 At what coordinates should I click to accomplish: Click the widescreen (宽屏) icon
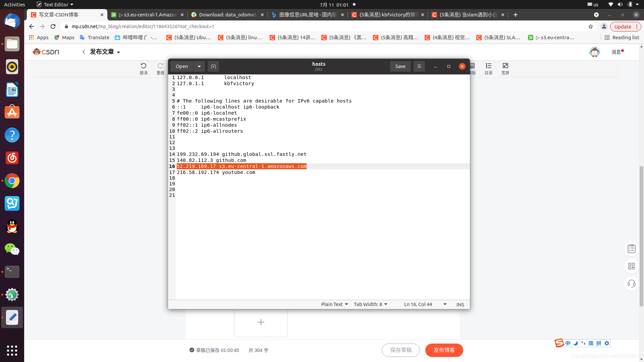click(505, 66)
